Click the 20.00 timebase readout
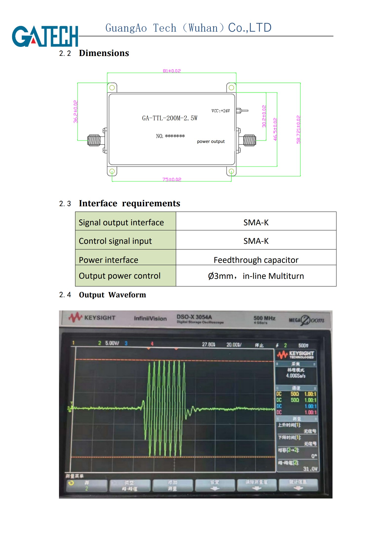 (x=234, y=344)
